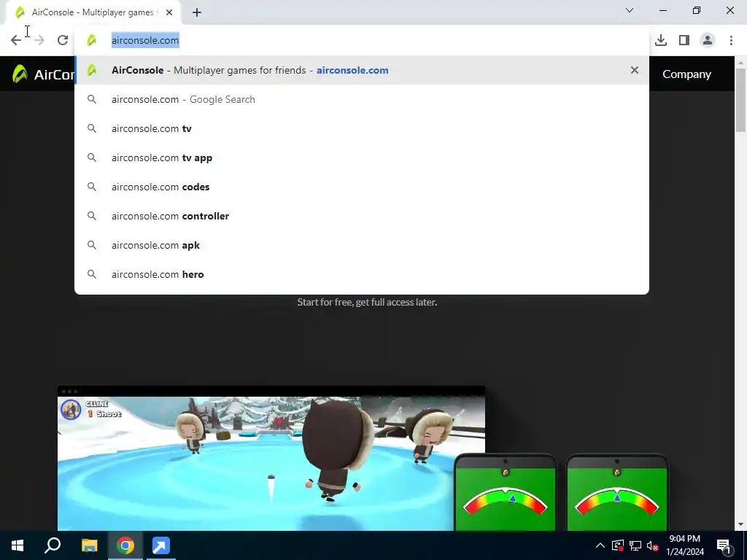Open a new tab with plus button
This screenshot has width=747, height=560.
pos(197,12)
